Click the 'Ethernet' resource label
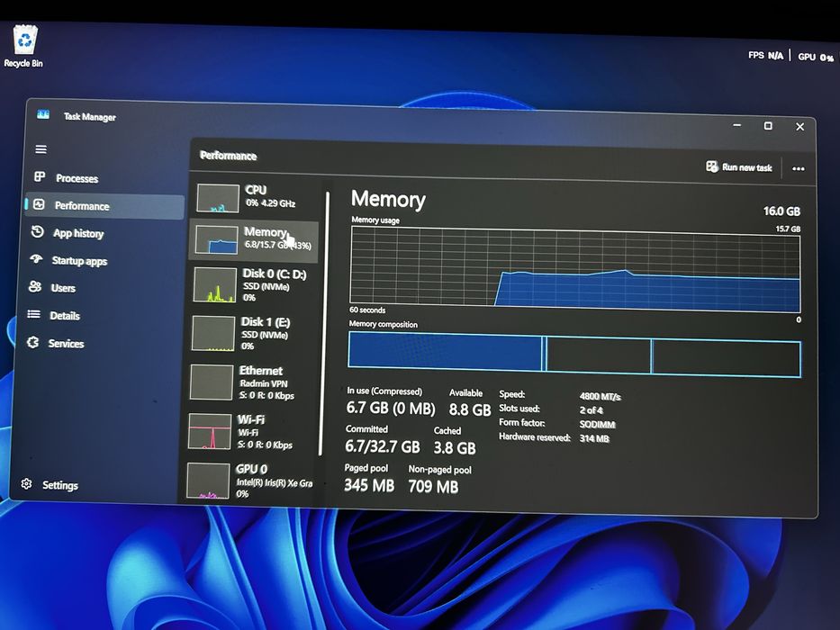 coord(261,371)
